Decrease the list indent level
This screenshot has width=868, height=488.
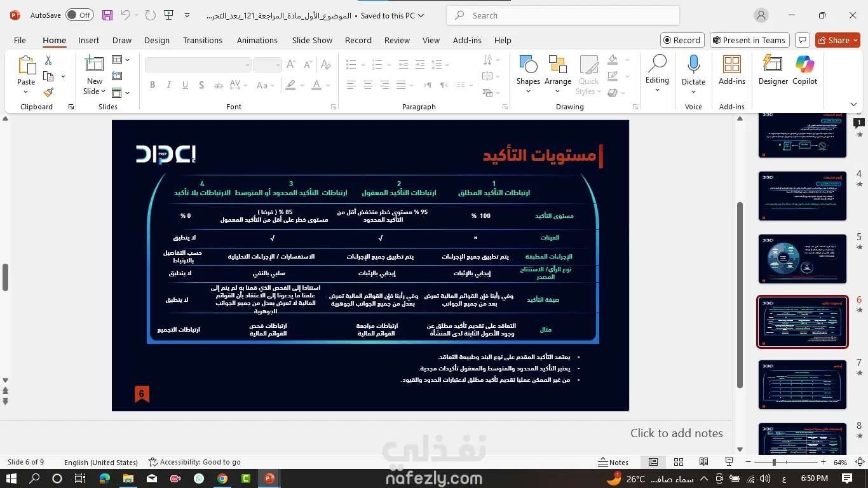403,65
